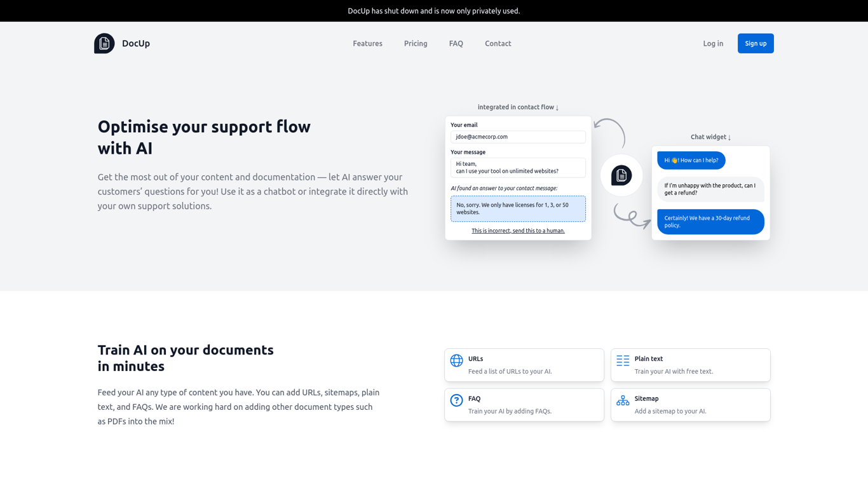Click the DocUp document logo icon
868x488 pixels.
tap(104, 43)
